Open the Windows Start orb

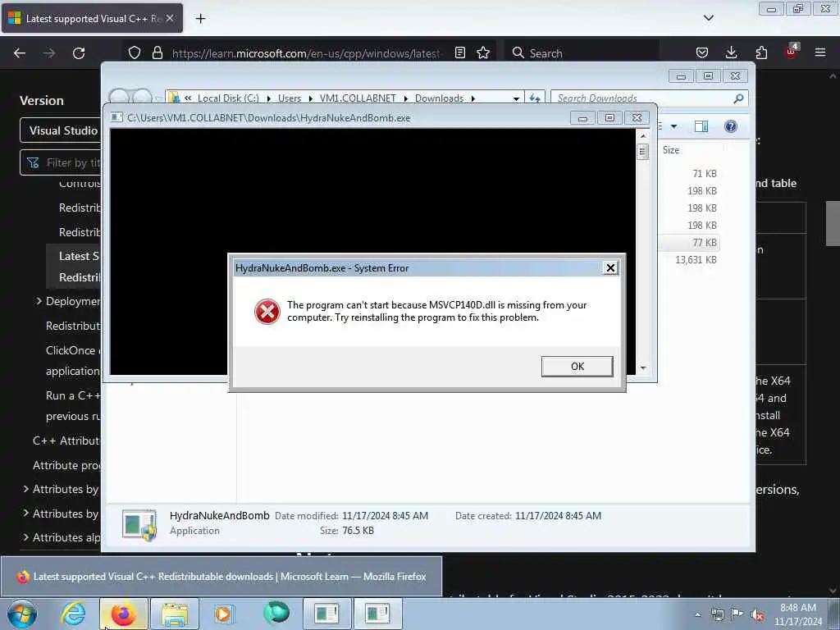(22, 614)
